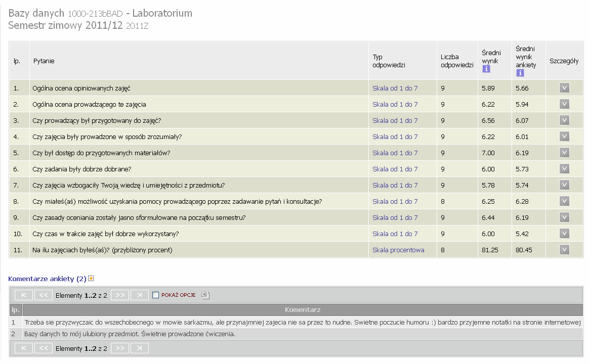Viewport: 590px width, 364px height.
Task: Expand details for Na ilu zajęciach byłeś row
Action: pos(564,250)
